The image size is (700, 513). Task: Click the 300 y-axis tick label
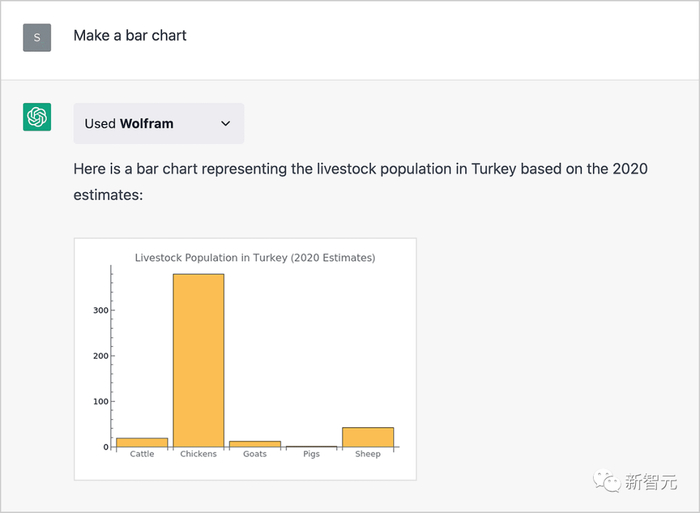[100, 310]
